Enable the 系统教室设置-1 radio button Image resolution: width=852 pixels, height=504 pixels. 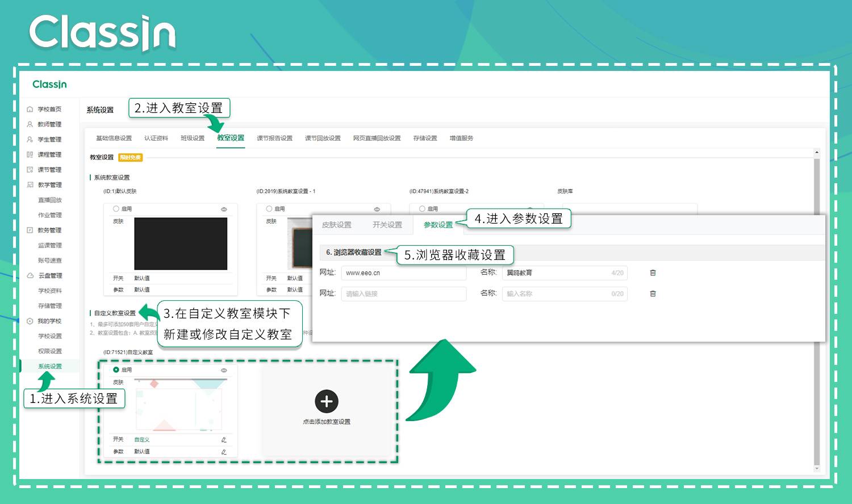click(269, 209)
